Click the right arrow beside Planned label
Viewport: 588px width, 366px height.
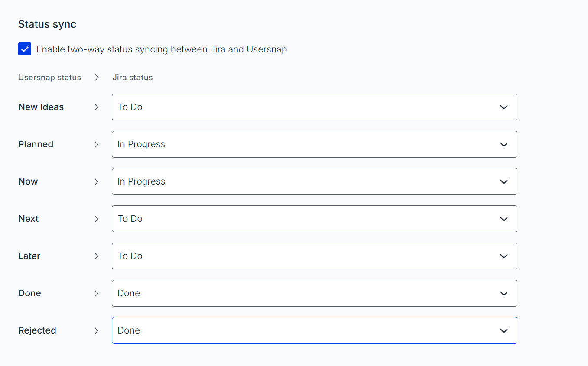(97, 144)
